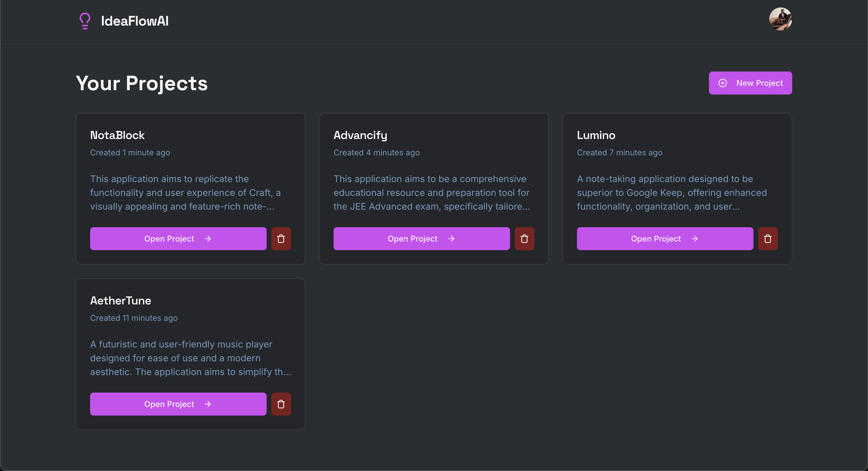Click the plus icon in New Project button
The width and height of the screenshot is (868, 471).
pyautogui.click(x=723, y=83)
